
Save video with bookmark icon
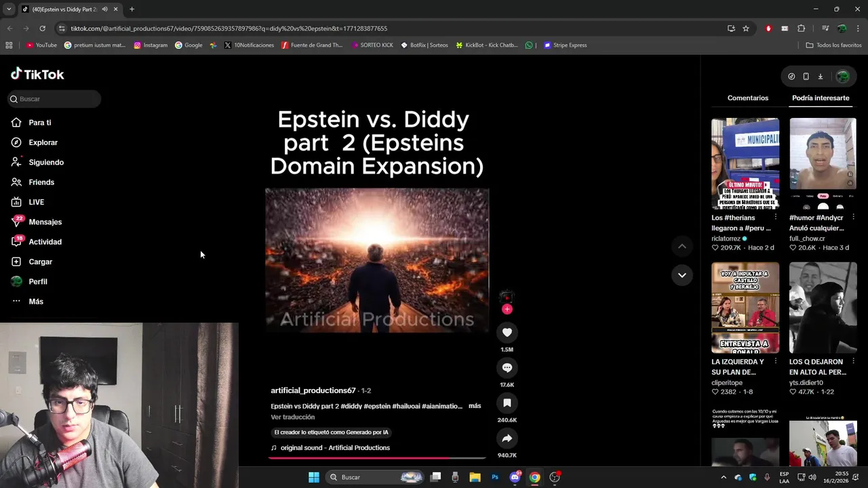coord(507,403)
